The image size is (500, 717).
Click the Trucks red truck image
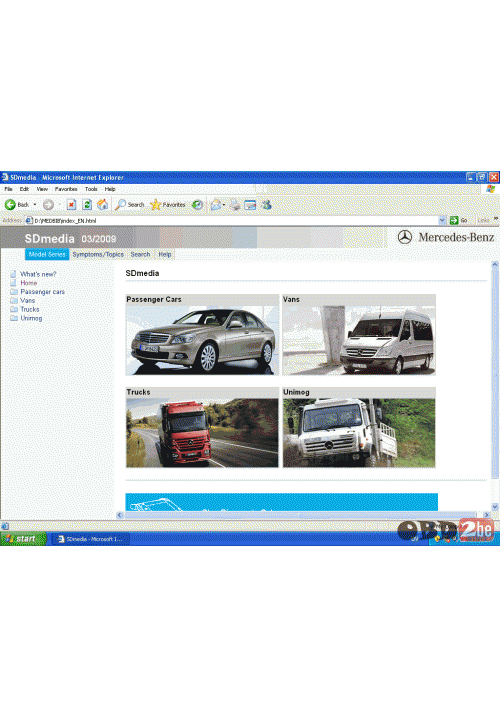[202, 433]
